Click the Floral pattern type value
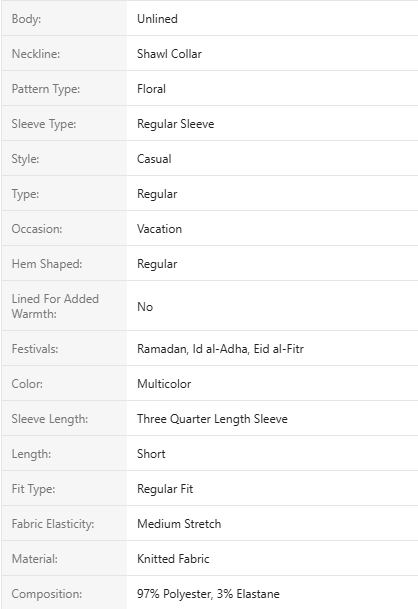The width and height of the screenshot is (418, 609). click(152, 89)
